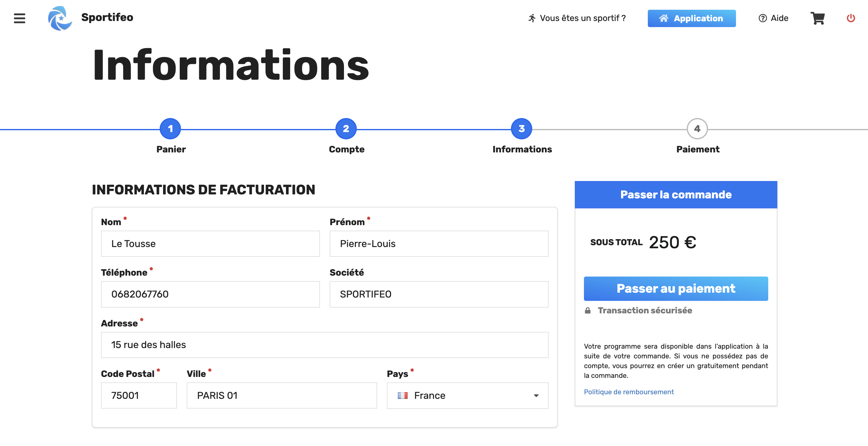The image size is (868, 446).
Task: Click the large Informations page title
Action: point(231,65)
